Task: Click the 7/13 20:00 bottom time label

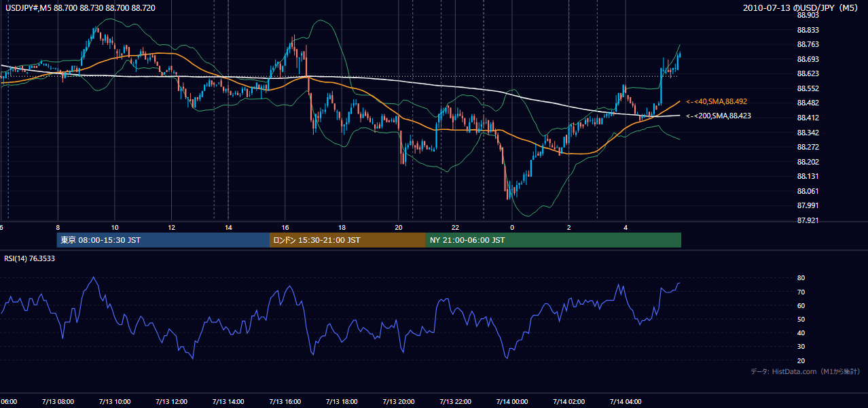Action: (x=398, y=402)
